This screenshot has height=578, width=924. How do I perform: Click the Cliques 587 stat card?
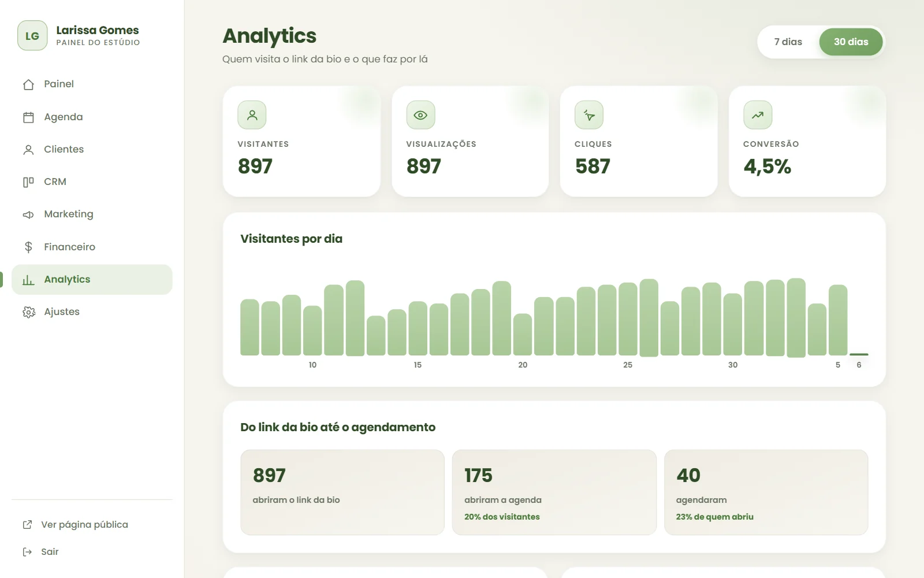[639, 142]
